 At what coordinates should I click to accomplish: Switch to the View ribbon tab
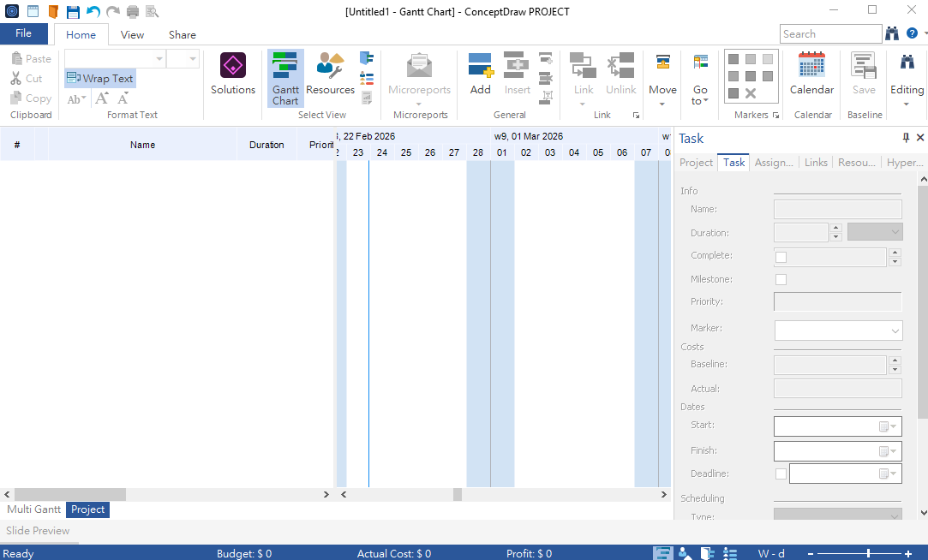[132, 35]
